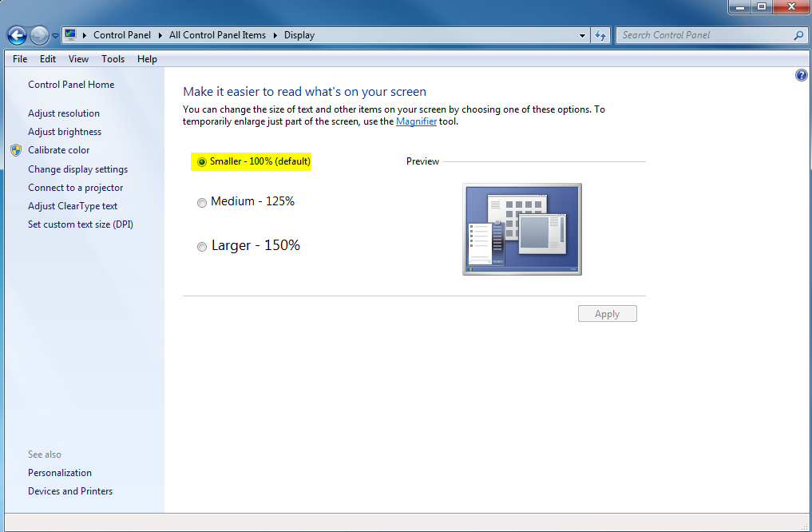Open the View menu
The width and height of the screenshot is (812, 532).
[x=78, y=59]
